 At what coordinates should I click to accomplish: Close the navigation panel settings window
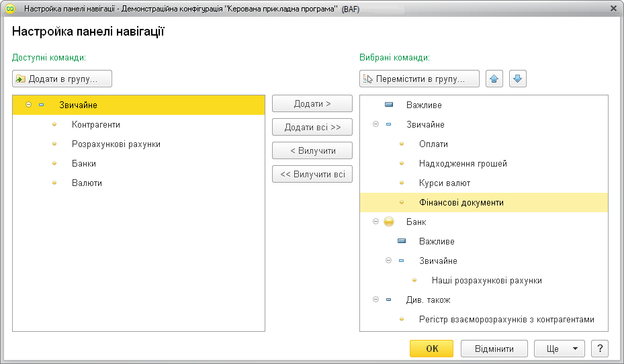(x=614, y=8)
